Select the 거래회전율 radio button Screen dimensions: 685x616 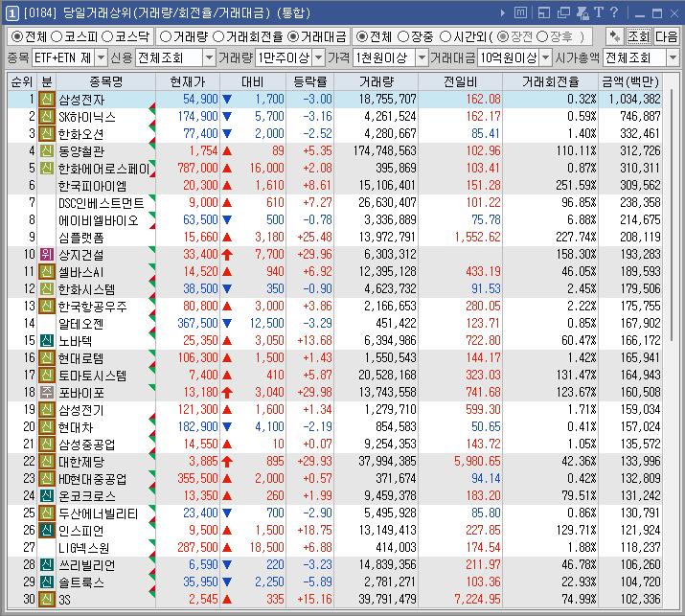pos(218,36)
